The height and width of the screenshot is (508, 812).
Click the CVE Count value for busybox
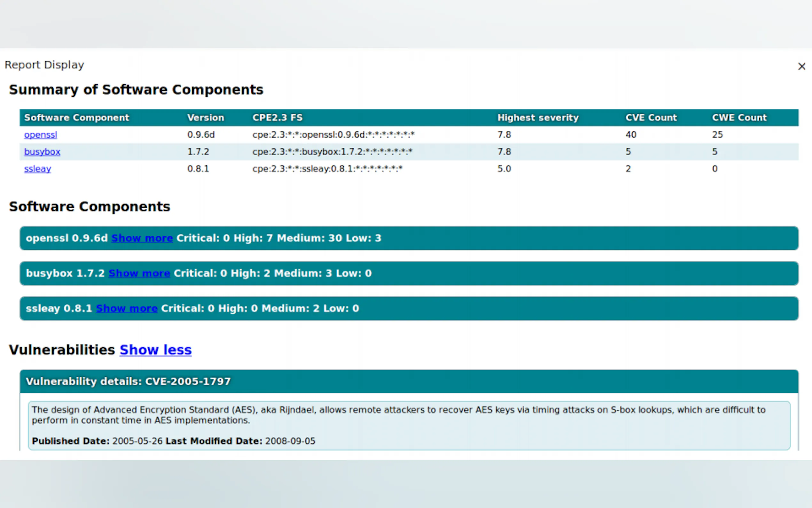click(628, 152)
